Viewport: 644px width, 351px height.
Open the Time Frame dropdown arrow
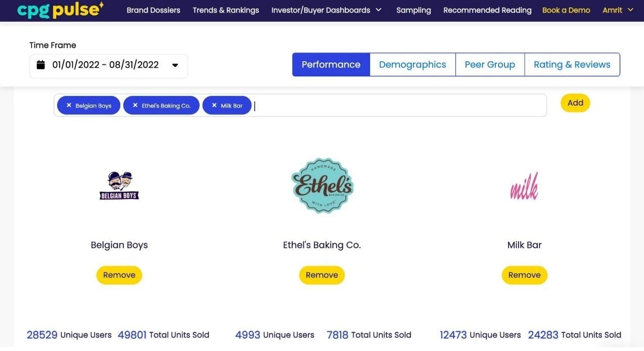(175, 65)
